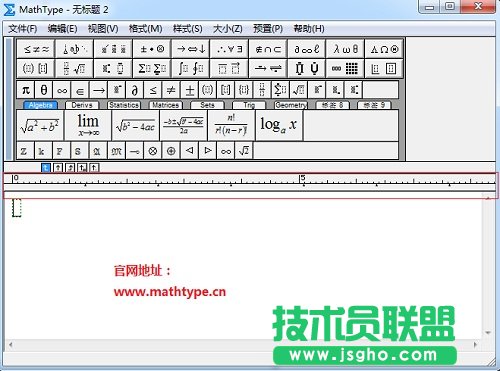Select the decimal tab stop
Viewport: 500px width, 371px height.
[x=94, y=167]
